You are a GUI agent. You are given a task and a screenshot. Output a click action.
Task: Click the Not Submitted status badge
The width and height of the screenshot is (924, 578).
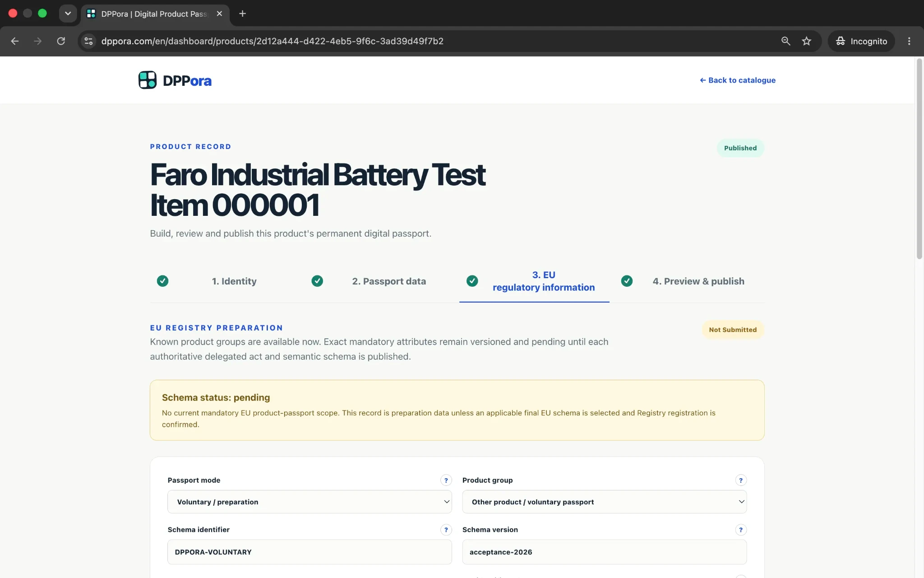tap(733, 330)
